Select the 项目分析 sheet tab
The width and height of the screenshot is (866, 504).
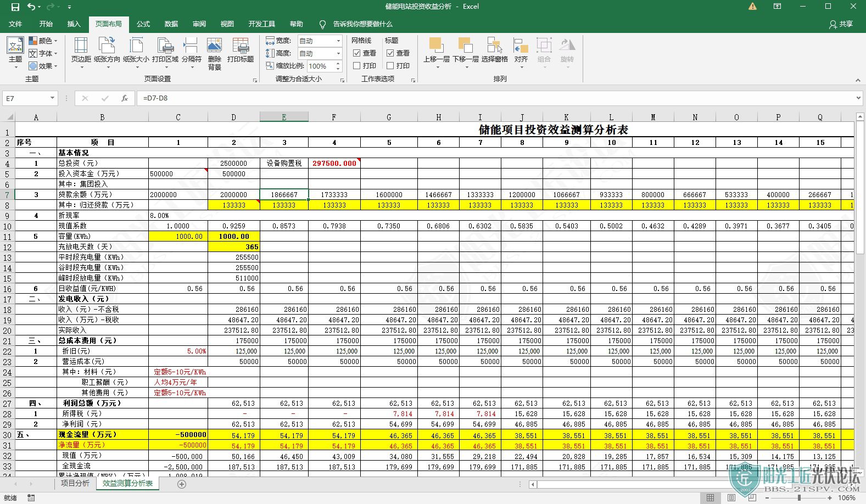point(75,483)
